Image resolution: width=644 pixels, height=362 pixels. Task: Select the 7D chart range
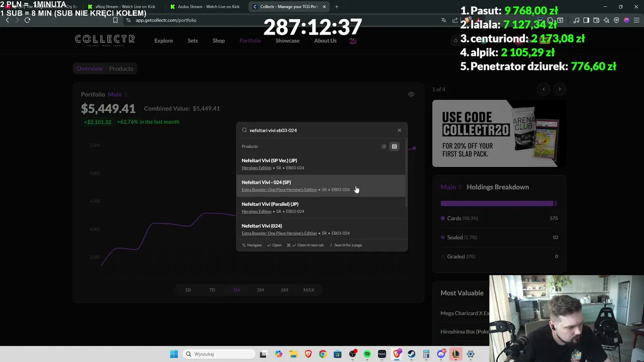pos(212,290)
